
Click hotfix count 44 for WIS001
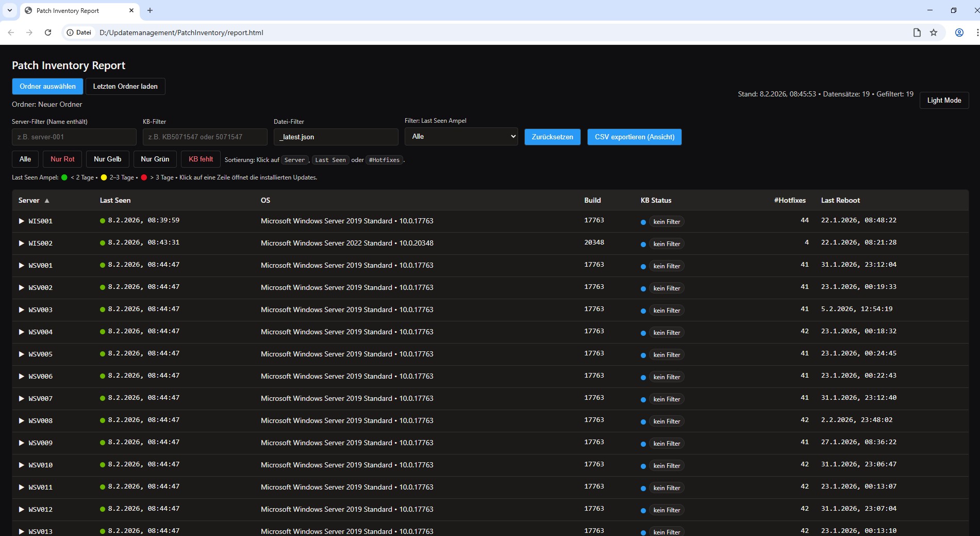click(x=805, y=220)
